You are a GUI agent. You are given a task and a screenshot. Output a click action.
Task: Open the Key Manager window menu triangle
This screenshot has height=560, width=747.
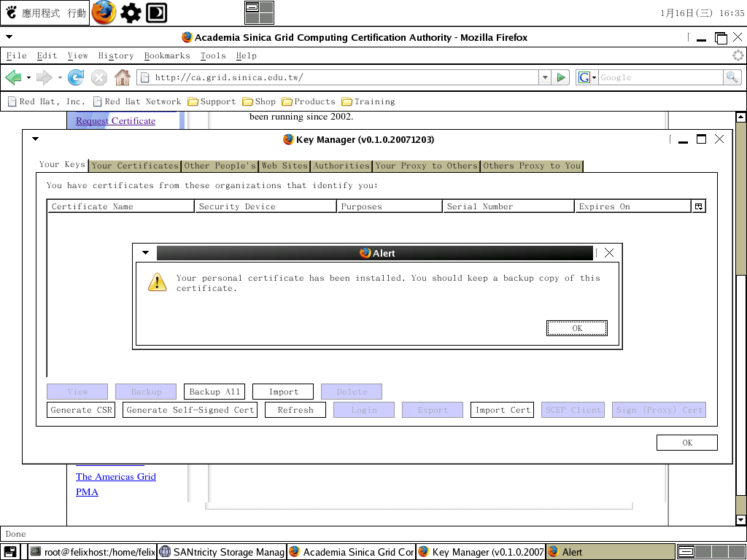tap(35, 139)
